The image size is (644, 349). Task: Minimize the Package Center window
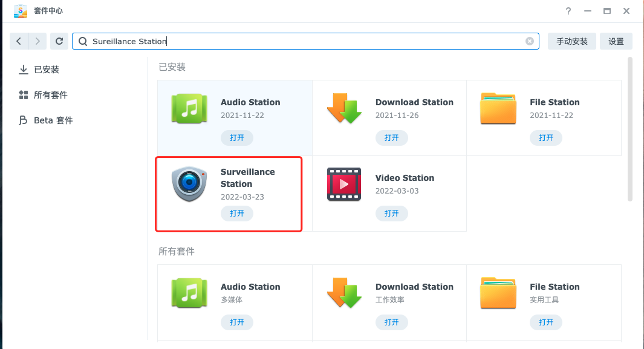pos(588,11)
